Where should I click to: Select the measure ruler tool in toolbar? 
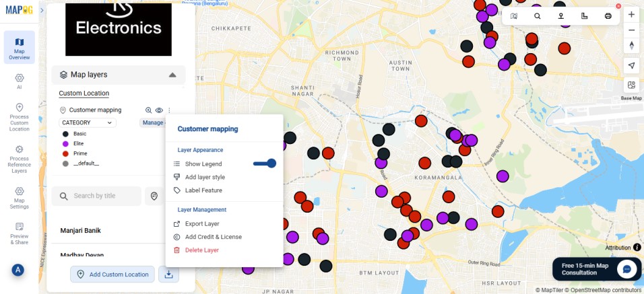pos(585,16)
